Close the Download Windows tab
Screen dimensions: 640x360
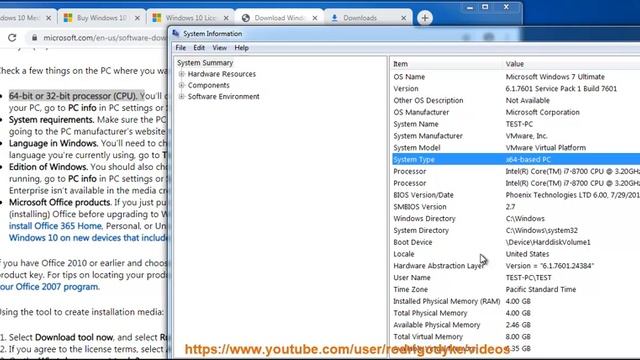click(315, 18)
